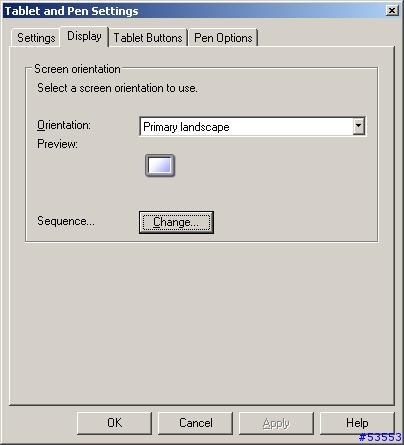Click the Preview: label
This screenshot has width=404, height=445.
[57, 144]
